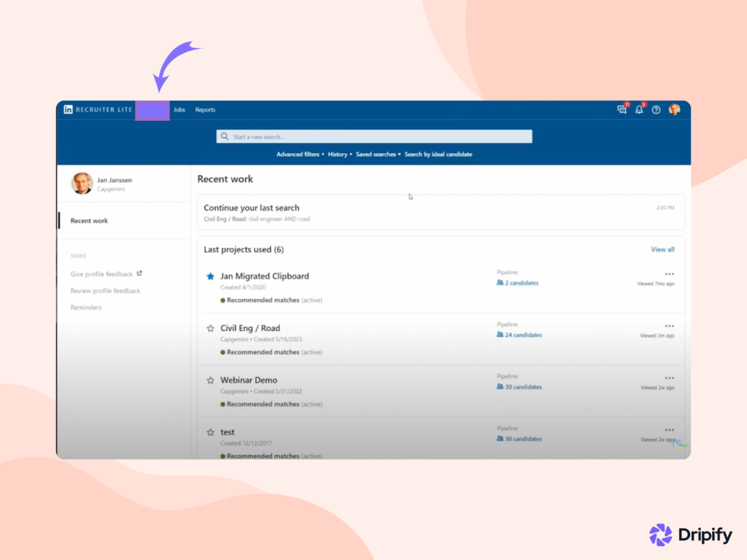
Task: Click the search input field
Action: pos(373,136)
